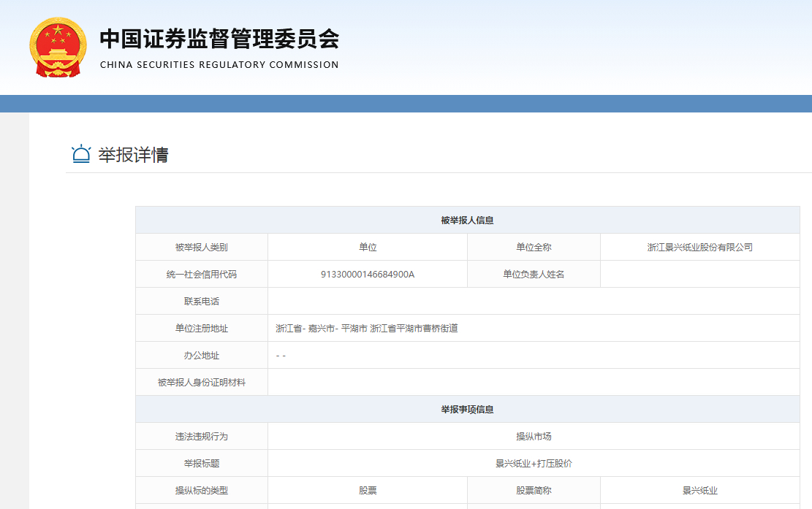Click the CSRC national emblem logo

pos(58,47)
